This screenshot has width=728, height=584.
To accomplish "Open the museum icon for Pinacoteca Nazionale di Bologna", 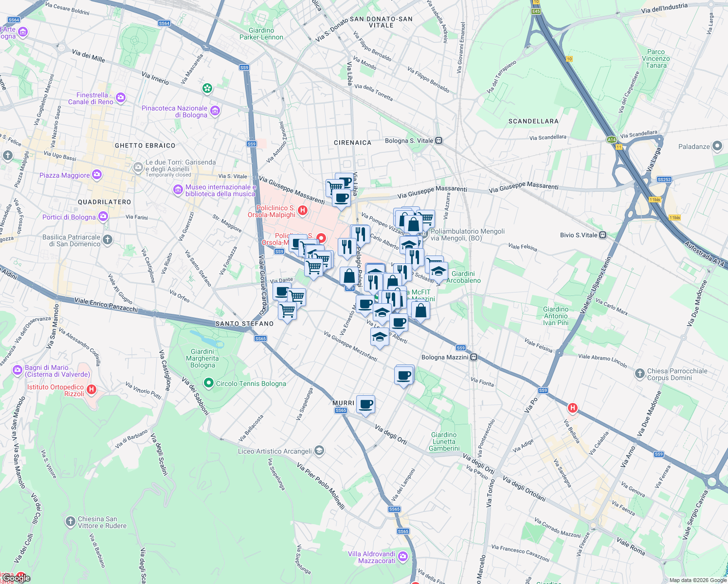I will [214, 110].
